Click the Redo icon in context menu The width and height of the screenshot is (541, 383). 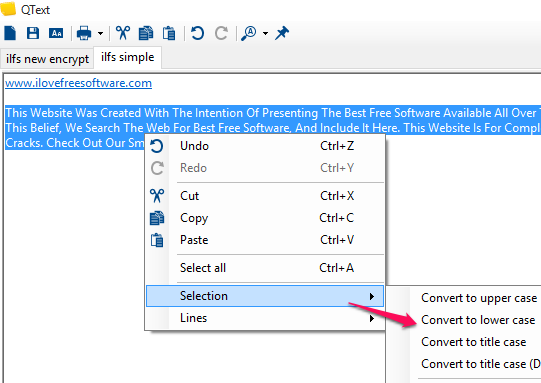(x=157, y=168)
